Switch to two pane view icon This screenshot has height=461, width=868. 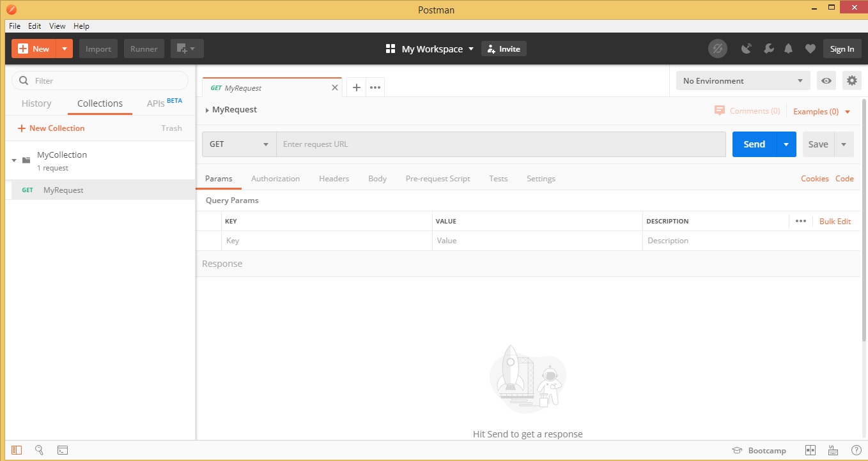[x=810, y=450]
